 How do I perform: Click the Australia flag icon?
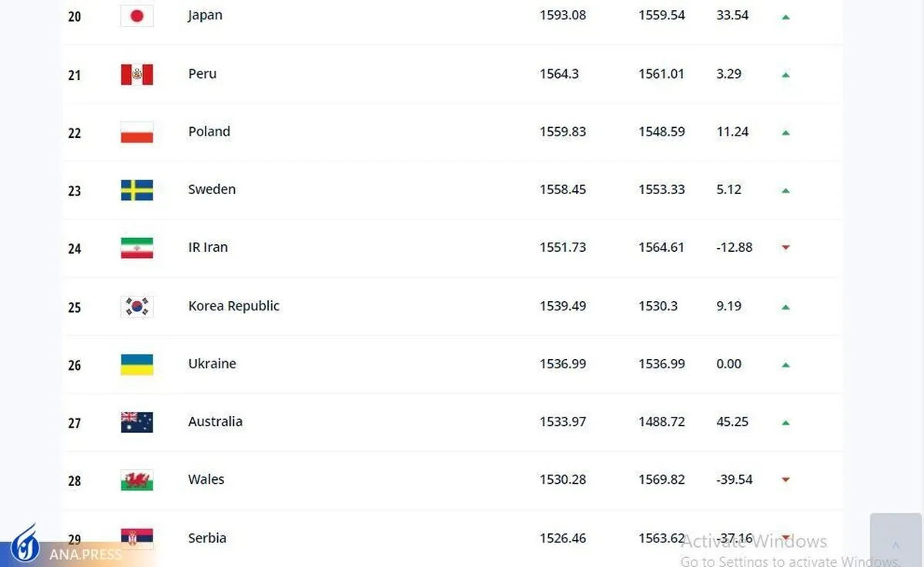click(137, 422)
